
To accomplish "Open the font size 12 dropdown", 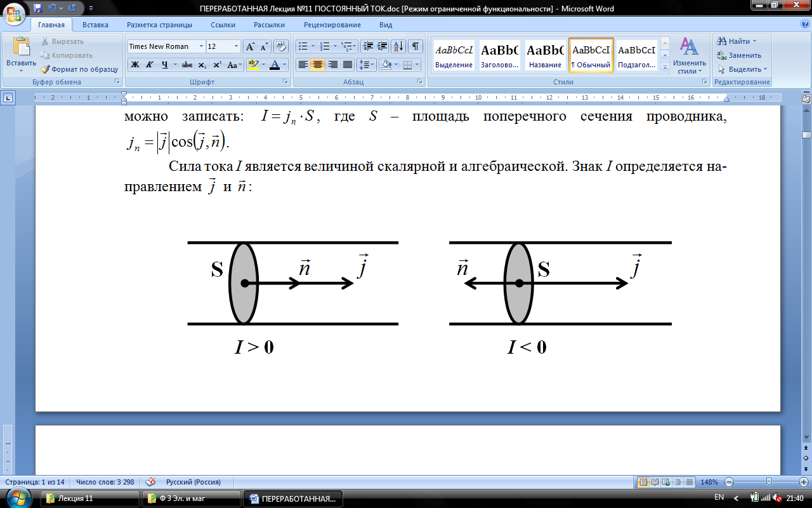I will (237, 46).
